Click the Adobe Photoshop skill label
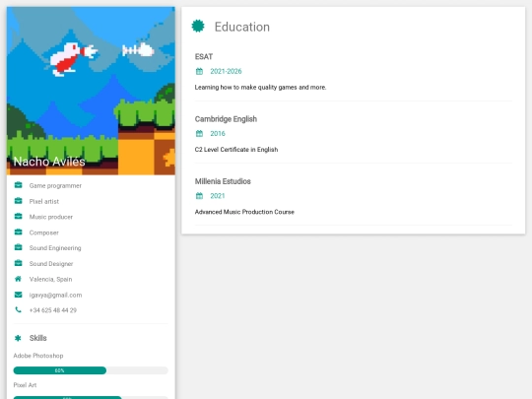Viewport: 532px width, 399px height. 38,356
